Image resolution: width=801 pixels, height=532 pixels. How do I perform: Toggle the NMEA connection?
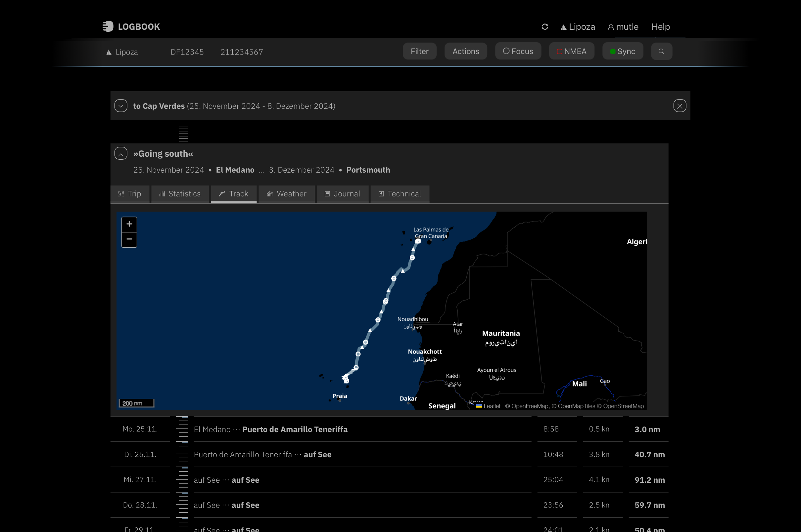tap(572, 51)
